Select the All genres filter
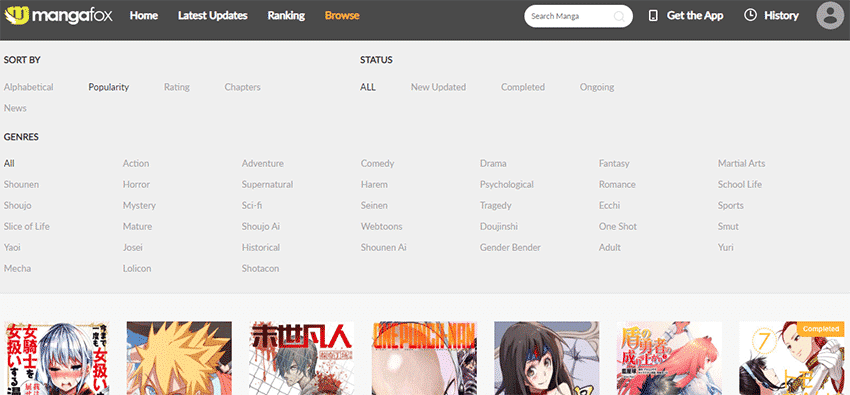 click(x=9, y=163)
